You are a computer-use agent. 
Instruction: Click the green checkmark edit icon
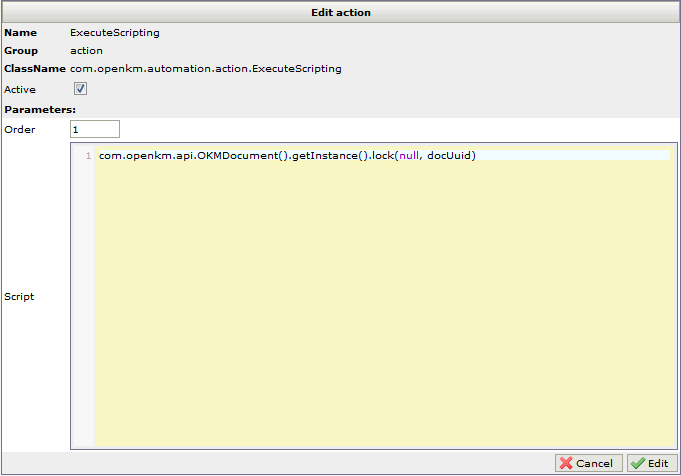point(638,463)
